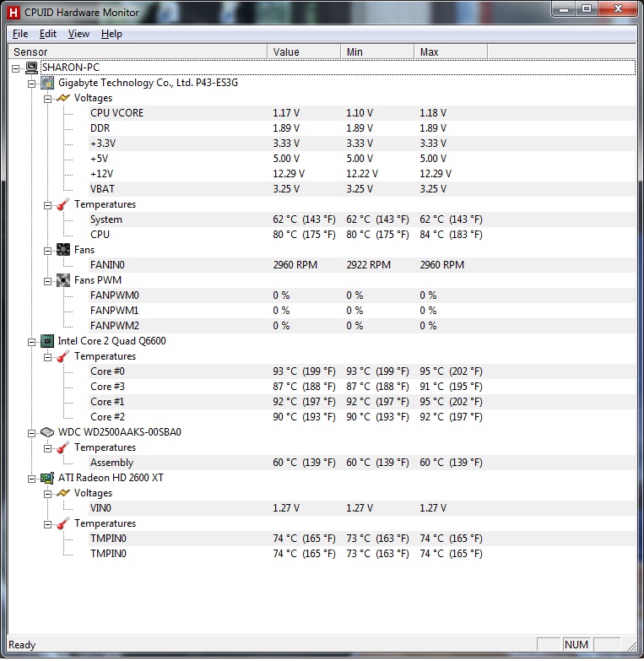Collapse the ATI Radeon HD 2600 XT node
This screenshot has width=644, height=661.
pyautogui.click(x=32, y=478)
